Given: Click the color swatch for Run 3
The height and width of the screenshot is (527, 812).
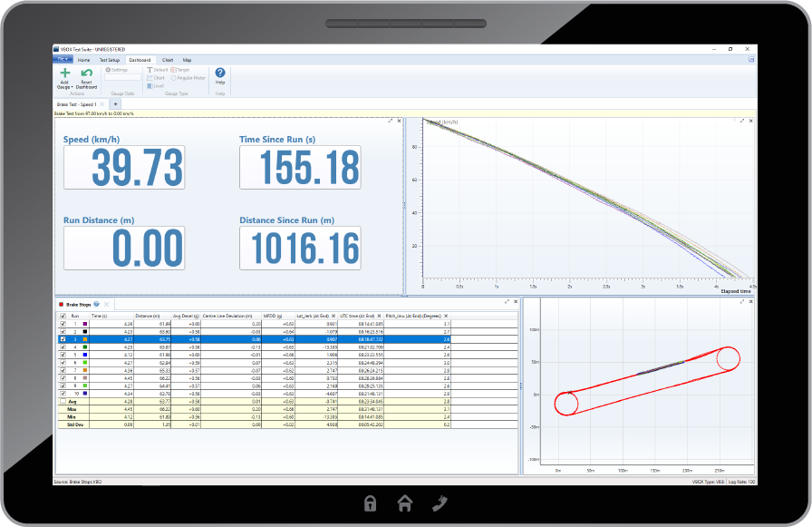Looking at the screenshot, I should pos(84,338).
